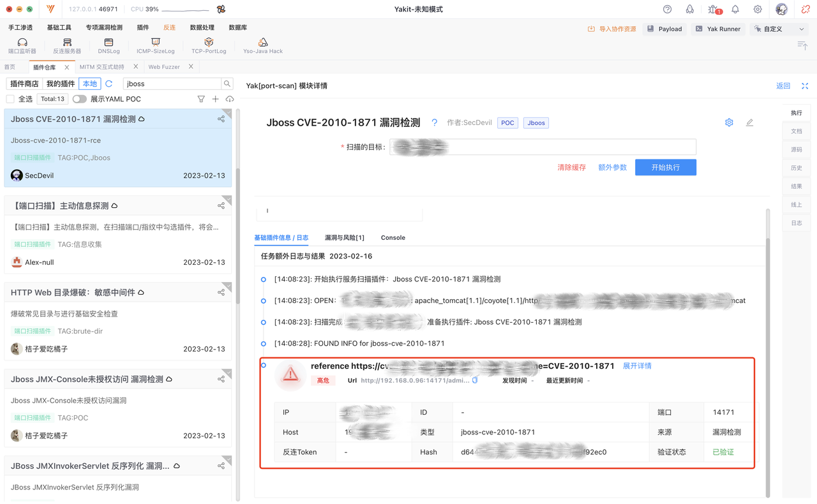
Task: Click the 扫描的目标 input field
Action: (543, 147)
